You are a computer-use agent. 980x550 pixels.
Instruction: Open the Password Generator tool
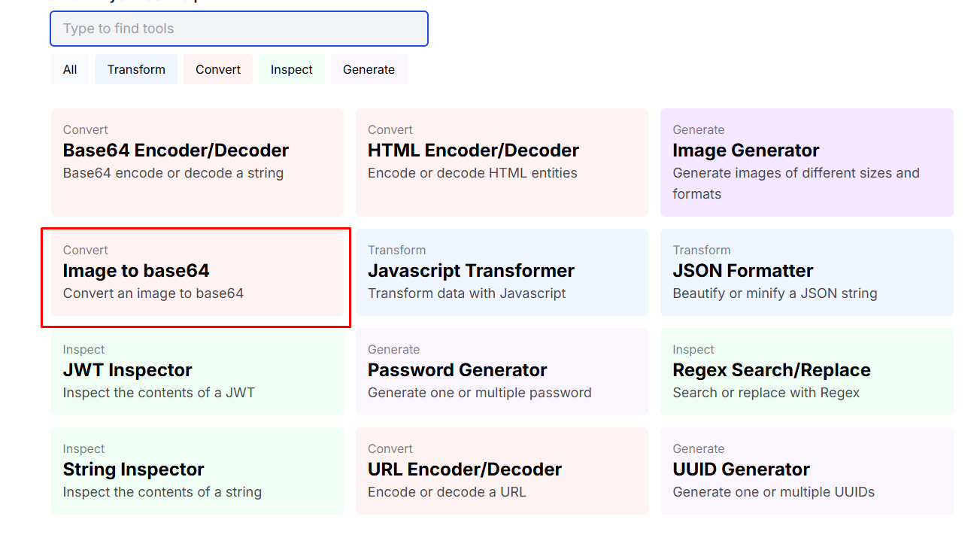tap(502, 371)
